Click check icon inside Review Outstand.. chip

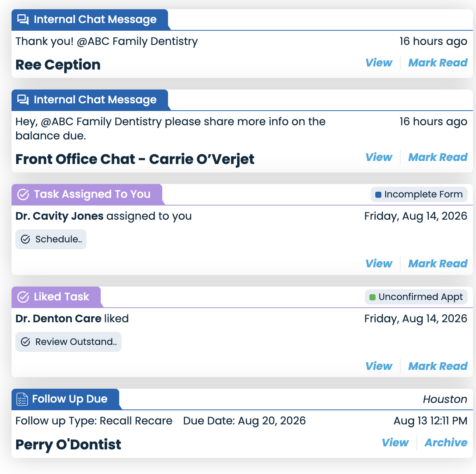point(25,342)
